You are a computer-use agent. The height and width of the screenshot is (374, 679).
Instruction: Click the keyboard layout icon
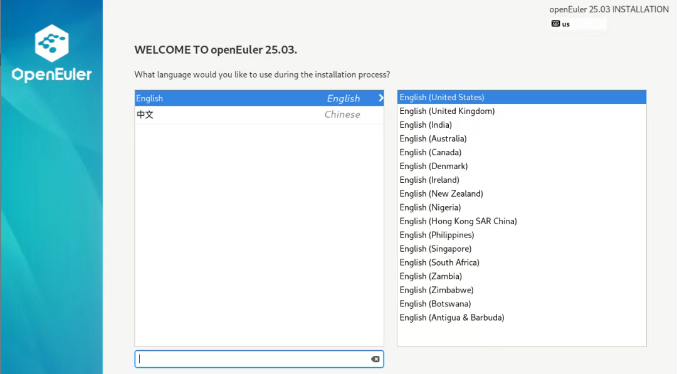tap(555, 23)
